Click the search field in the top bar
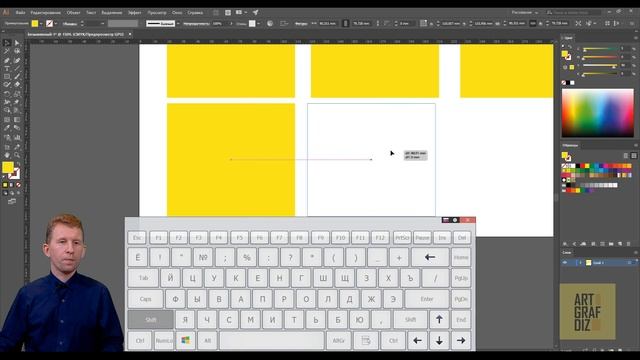The width and height of the screenshot is (640, 360). coord(573,13)
